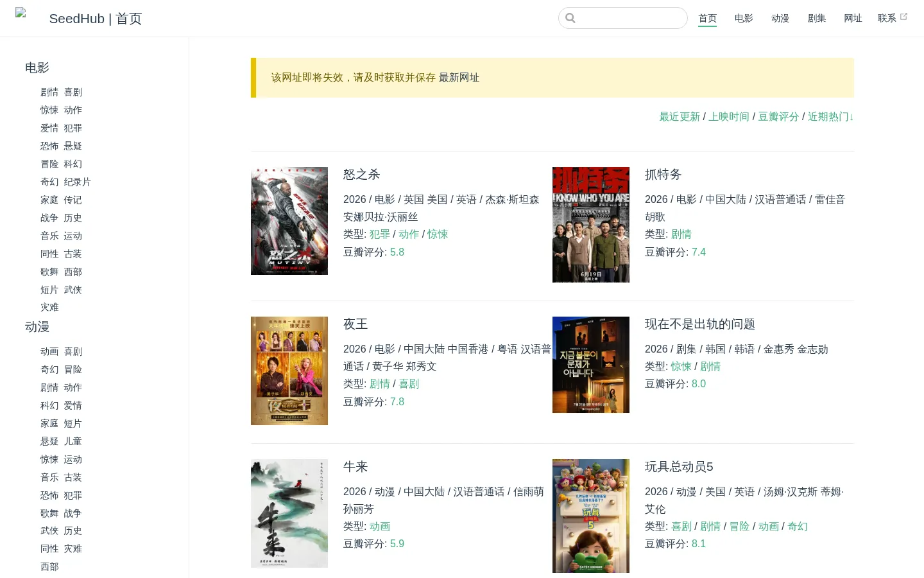Select the 犯罪 genre tag of 怒之杀
The width and height of the screenshot is (924, 578).
click(380, 234)
